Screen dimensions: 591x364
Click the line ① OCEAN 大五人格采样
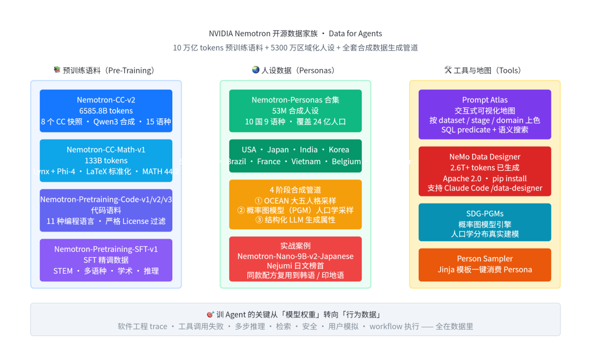(x=296, y=201)
